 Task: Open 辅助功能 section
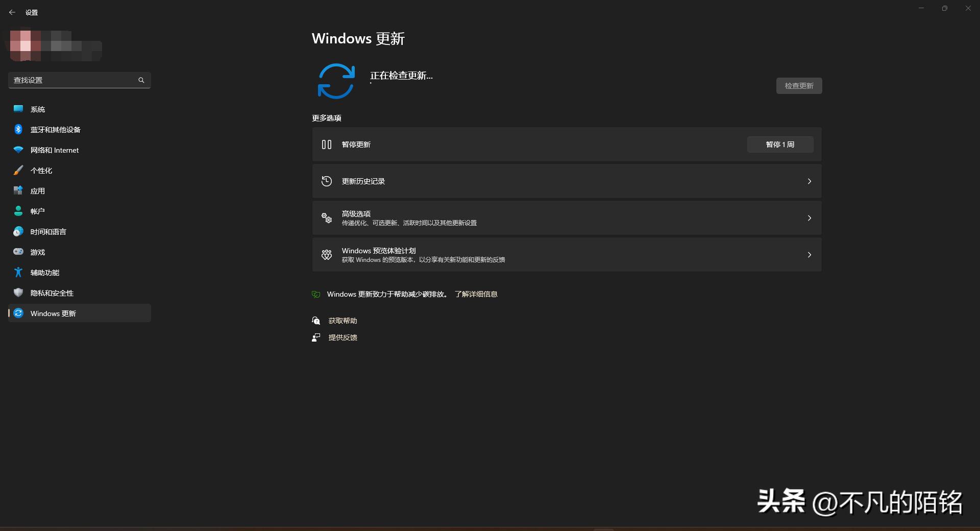pos(79,272)
